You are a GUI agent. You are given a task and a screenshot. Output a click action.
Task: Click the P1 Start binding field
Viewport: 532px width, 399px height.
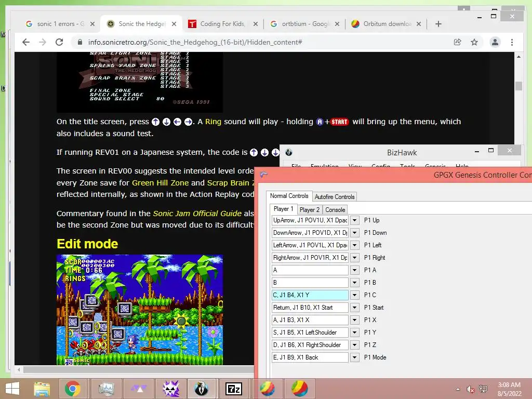tap(310, 308)
